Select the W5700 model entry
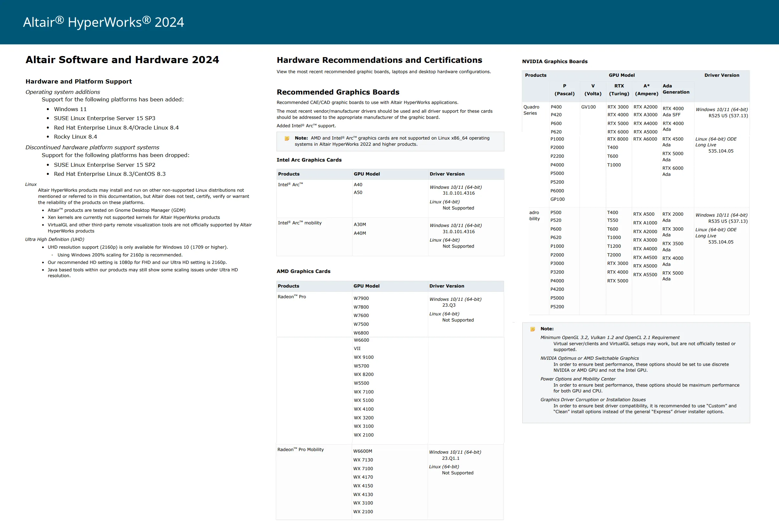Image resolution: width=779 pixels, height=532 pixels. 361,366
